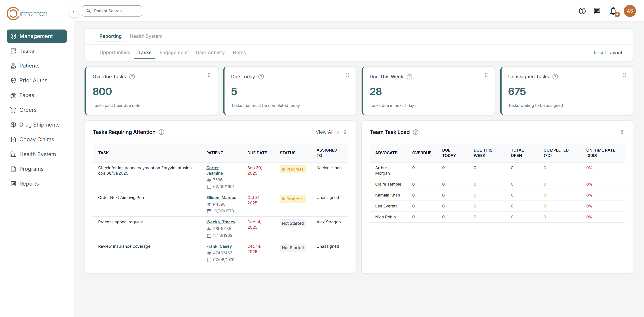
Task: Switch to the Health System tab
Action: tap(146, 36)
